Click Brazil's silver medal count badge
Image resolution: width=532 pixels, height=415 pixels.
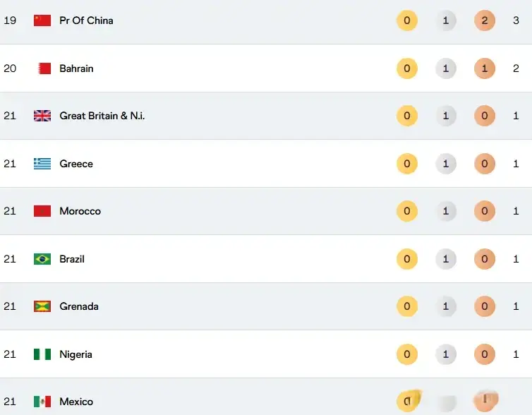coord(446,259)
